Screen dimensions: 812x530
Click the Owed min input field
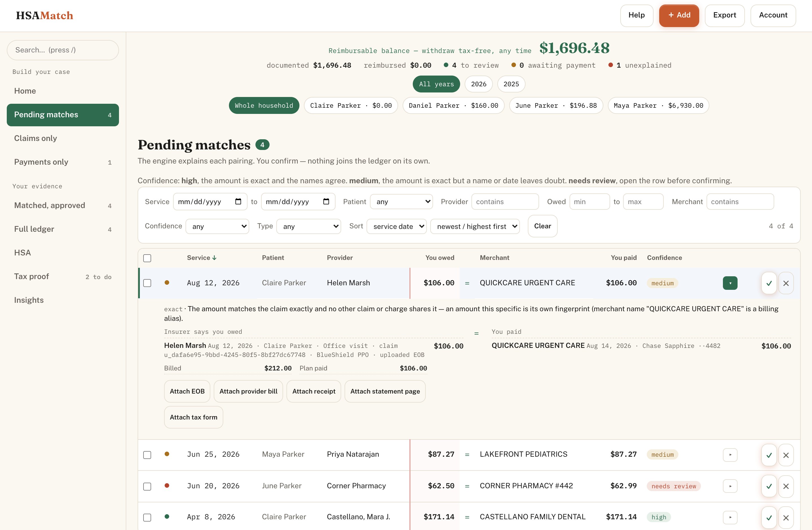pyautogui.click(x=590, y=202)
